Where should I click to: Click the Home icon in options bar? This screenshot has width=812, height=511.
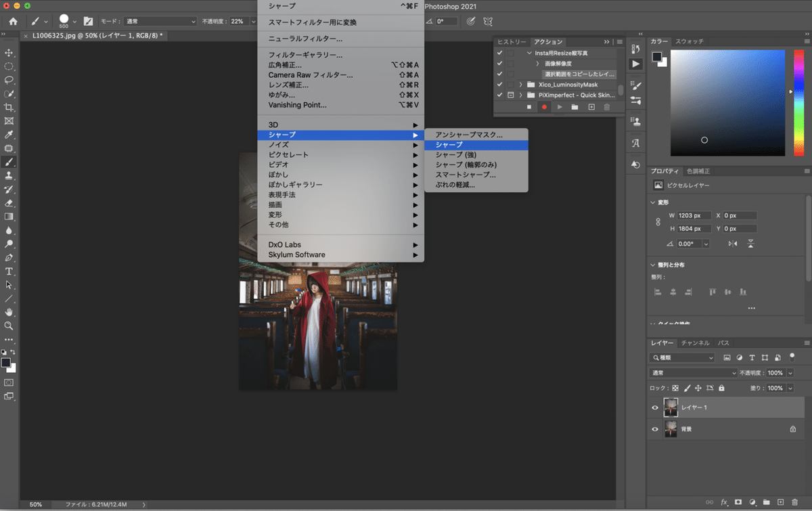click(x=13, y=22)
